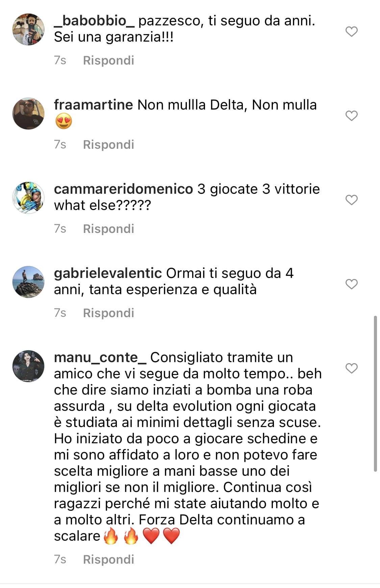Like fraamartine's comment with heart icon
This screenshot has height=588, width=380.
(x=352, y=116)
